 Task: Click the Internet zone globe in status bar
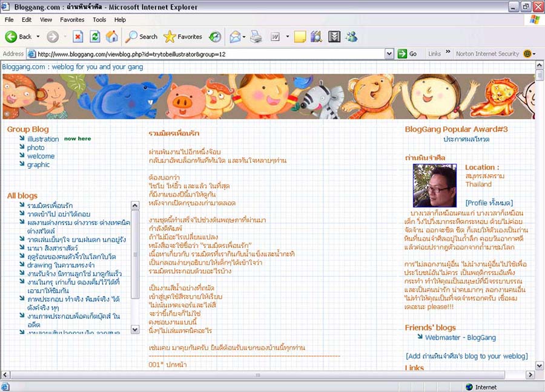[x=469, y=387]
